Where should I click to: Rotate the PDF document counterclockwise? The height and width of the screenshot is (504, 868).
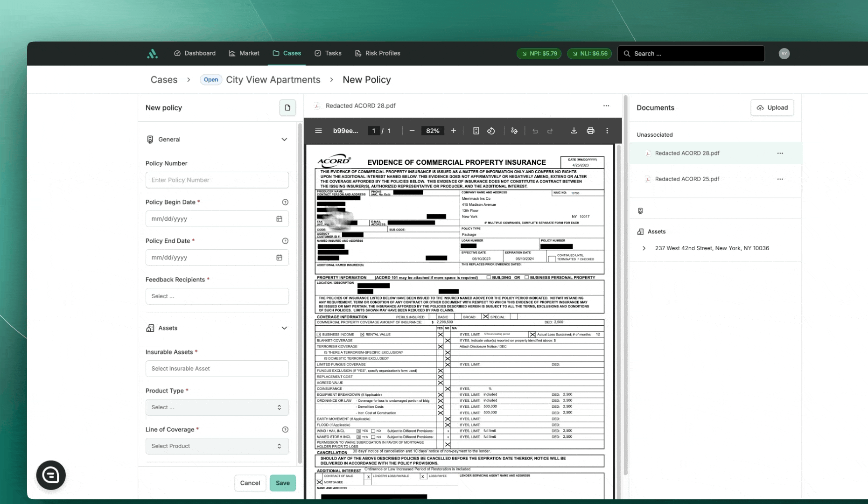click(x=491, y=131)
